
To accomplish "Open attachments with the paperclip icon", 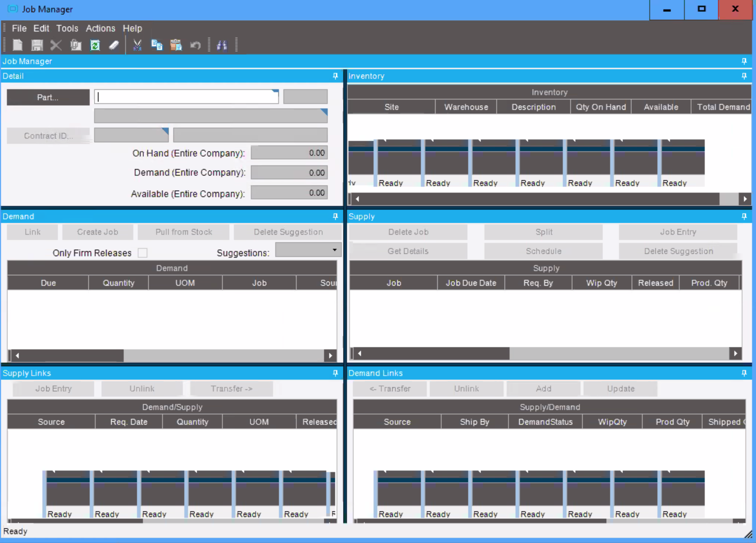I will click(x=75, y=45).
